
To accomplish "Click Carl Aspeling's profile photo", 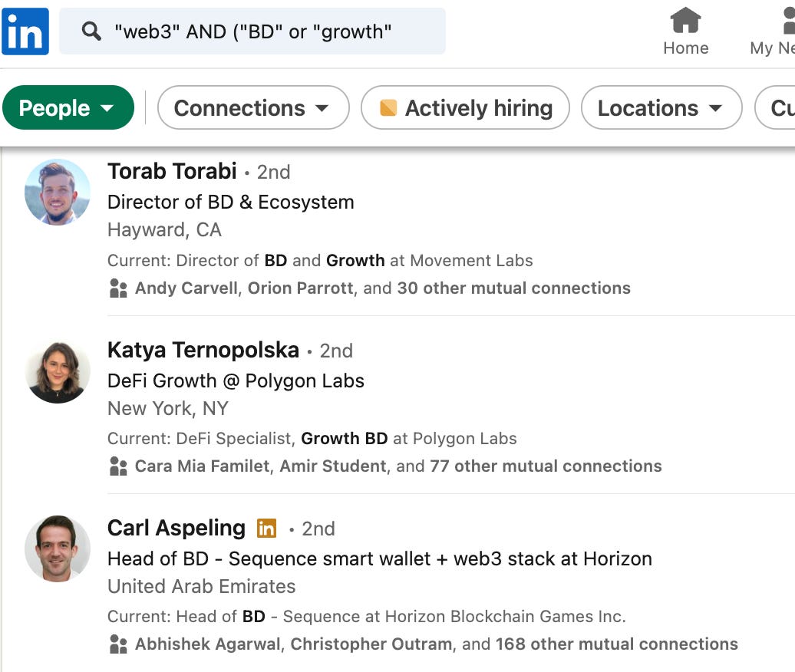I will pyautogui.click(x=58, y=548).
